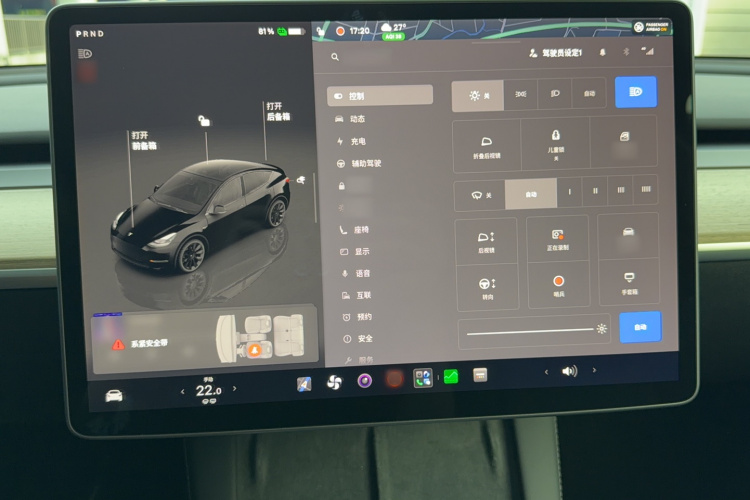Tap the car controls icon in dock
This screenshot has height=500, width=750.
[x=114, y=396]
